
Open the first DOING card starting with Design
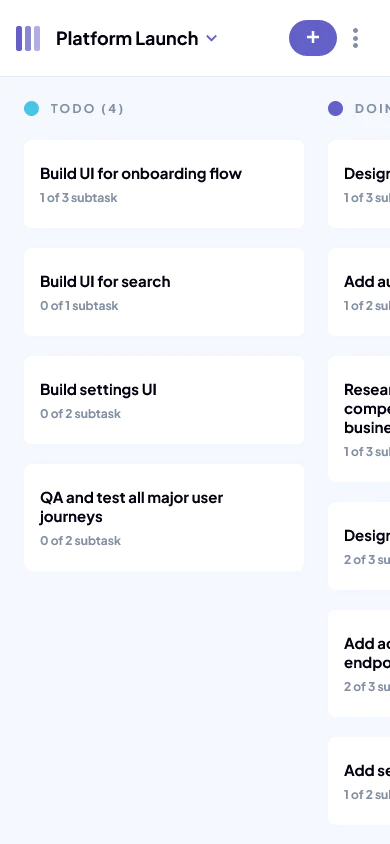(x=359, y=184)
